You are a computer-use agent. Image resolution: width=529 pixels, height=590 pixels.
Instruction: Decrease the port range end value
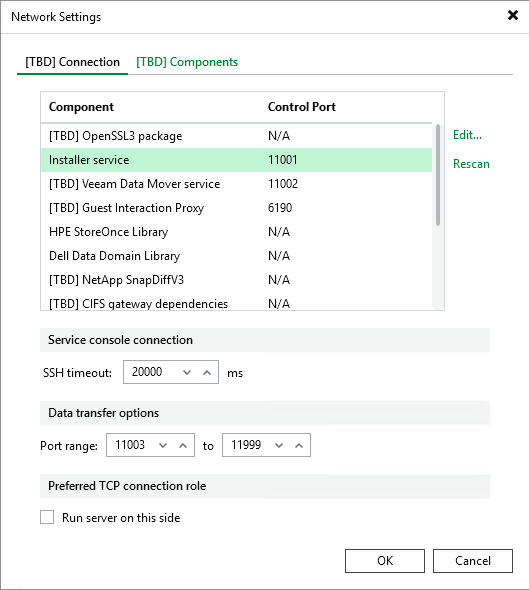pyautogui.click(x=279, y=446)
